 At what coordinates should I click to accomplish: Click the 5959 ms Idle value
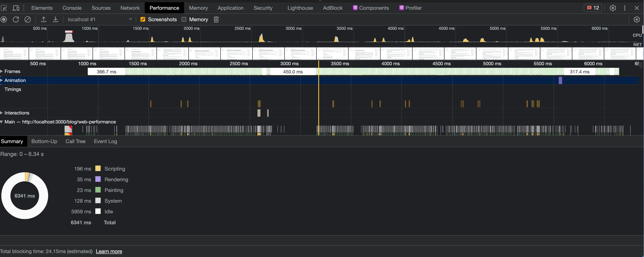click(81, 212)
